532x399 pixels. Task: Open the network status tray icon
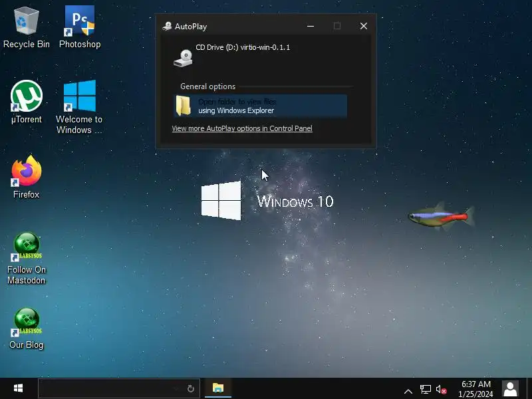[x=425, y=389]
